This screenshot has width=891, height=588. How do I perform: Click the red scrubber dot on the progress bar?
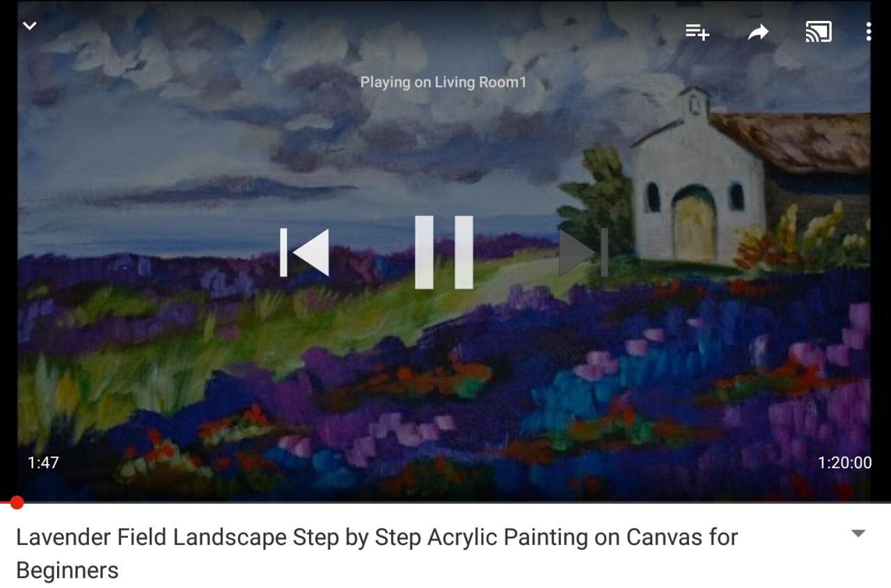[17, 502]
